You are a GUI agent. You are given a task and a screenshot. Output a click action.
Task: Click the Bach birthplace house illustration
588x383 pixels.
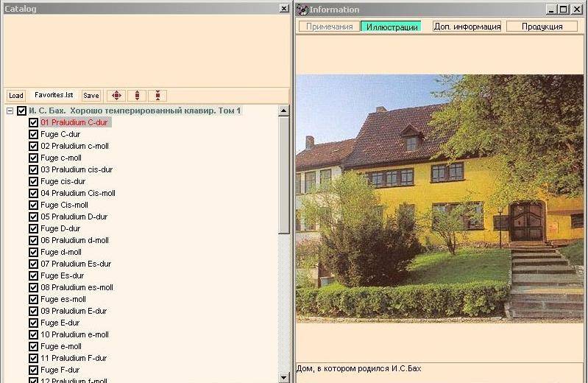coord(439,198)
